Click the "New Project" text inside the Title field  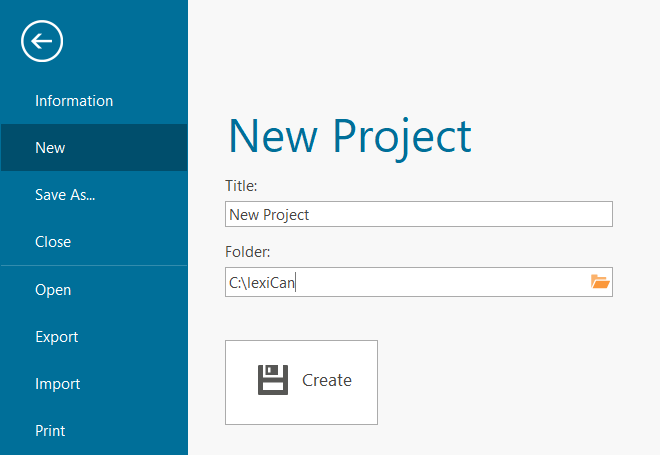click(x=269, y=214)
